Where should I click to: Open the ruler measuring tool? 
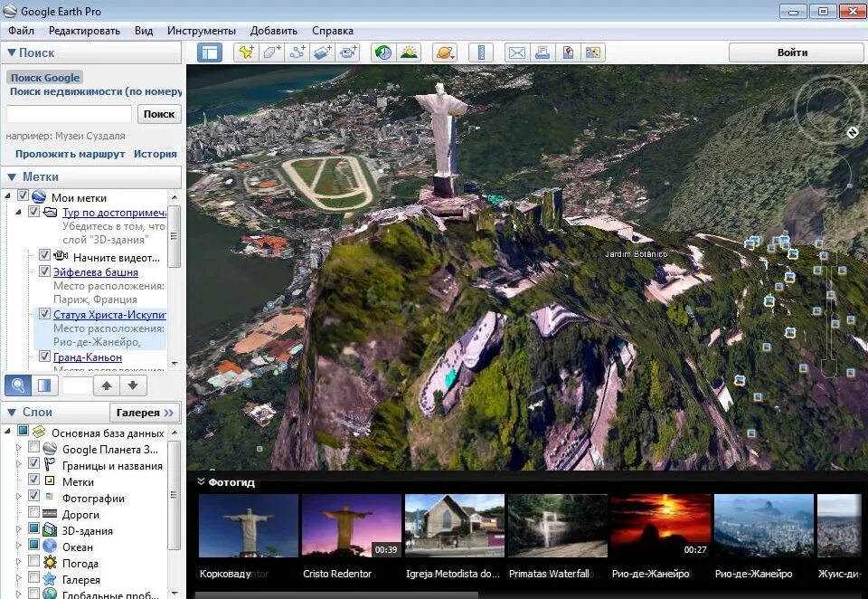pyautogui.click(x=480, y=52)
